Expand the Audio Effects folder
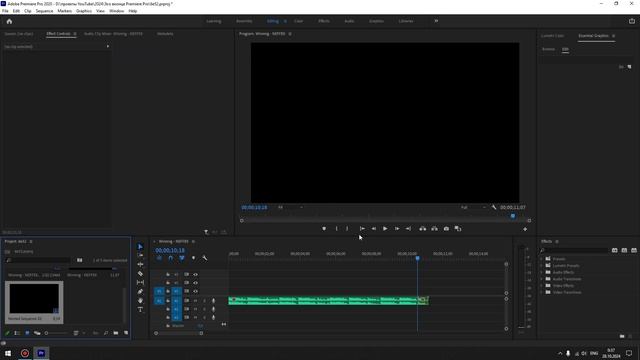This screenshot has height=360, width=640. [x=542, y=272]
